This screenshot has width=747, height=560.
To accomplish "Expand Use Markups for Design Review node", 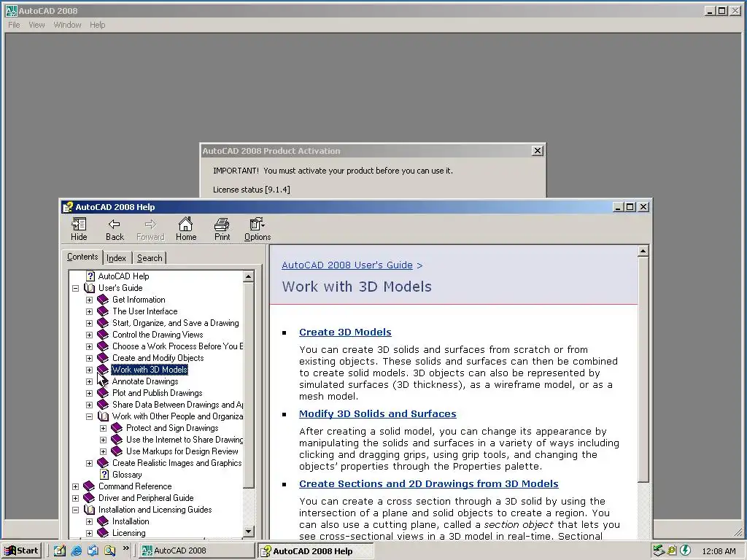I will (103, 451).
